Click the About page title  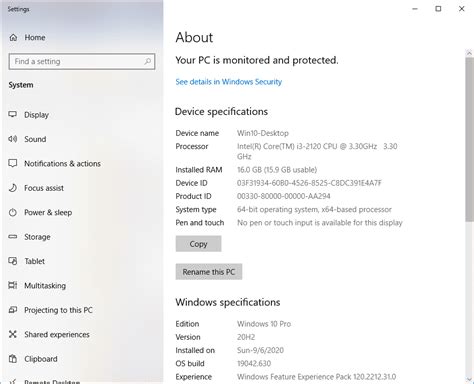194,37
